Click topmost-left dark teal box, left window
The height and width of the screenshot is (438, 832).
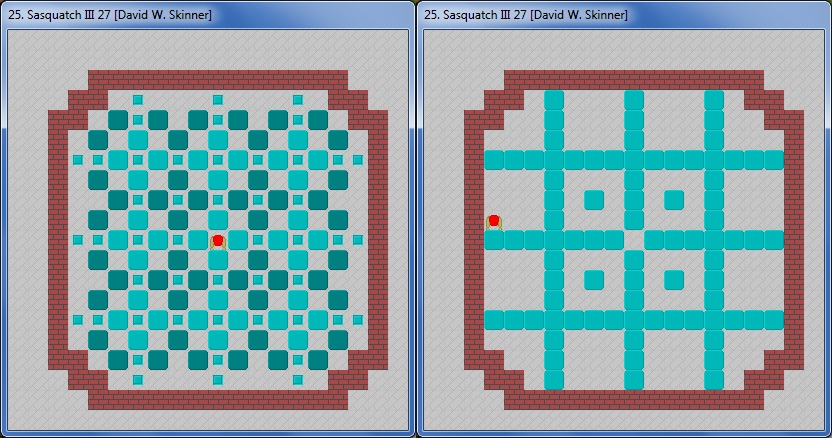click(x=118, y=120)
